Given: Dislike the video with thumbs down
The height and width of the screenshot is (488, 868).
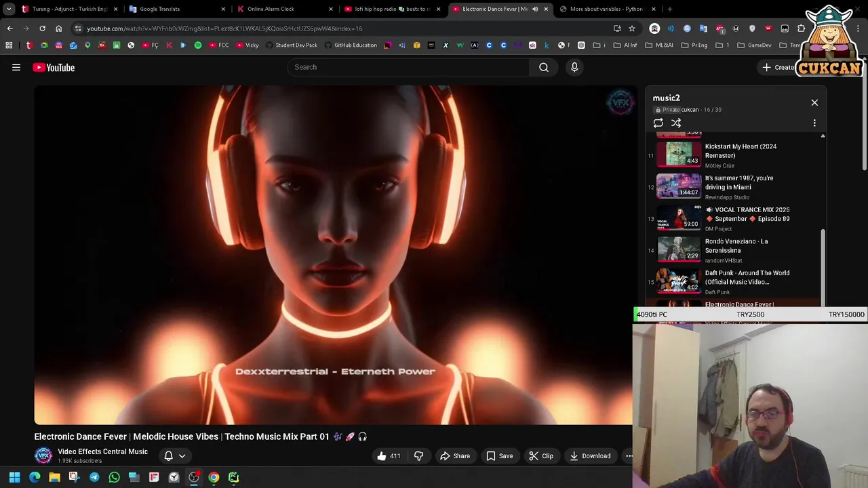Looking at the screenshot, I should (x=418, y=456).
